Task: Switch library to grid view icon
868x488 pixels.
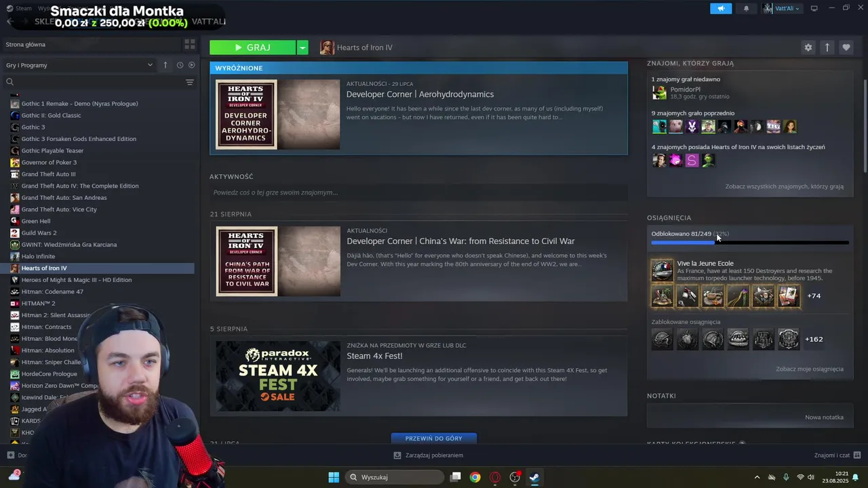Action: click(x=190, y=44)
